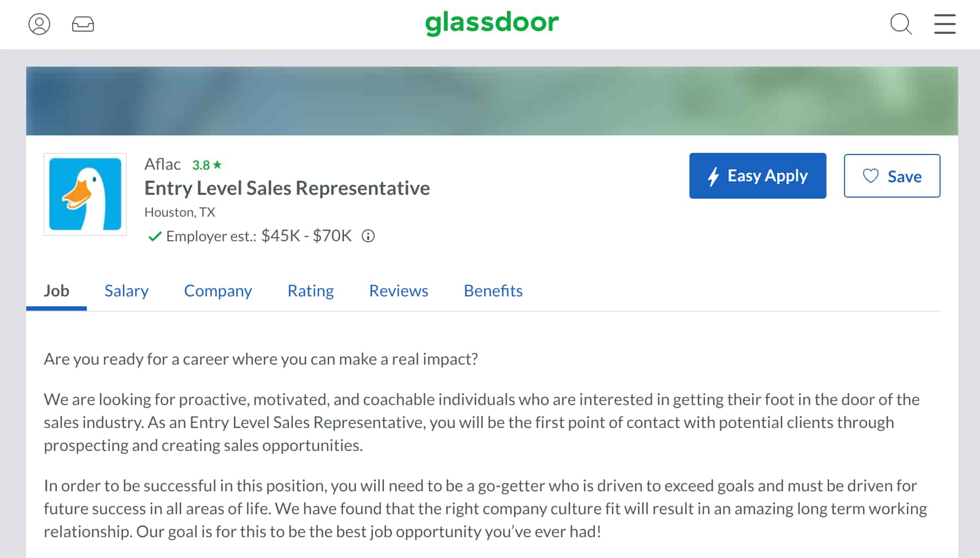Click the heart icon on Save
980x558 pixels.
click(870, 176)
